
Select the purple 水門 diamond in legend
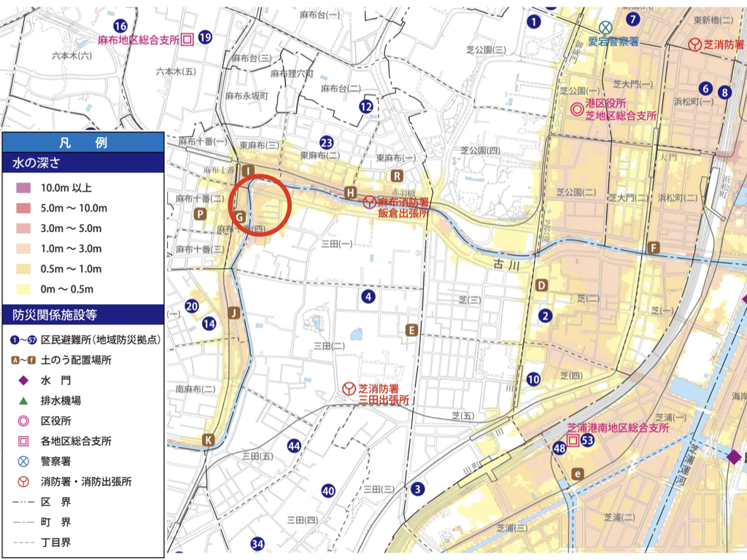pos(23,380)
